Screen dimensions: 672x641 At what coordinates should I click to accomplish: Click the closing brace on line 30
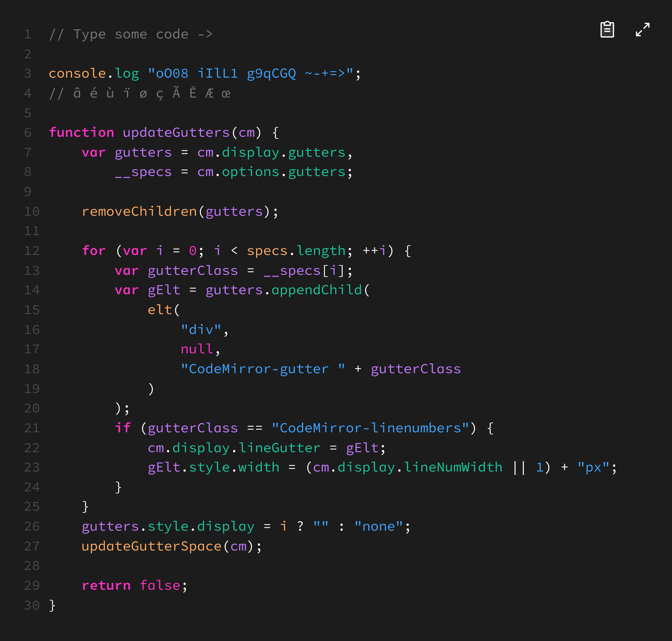[x=52, y=606]
